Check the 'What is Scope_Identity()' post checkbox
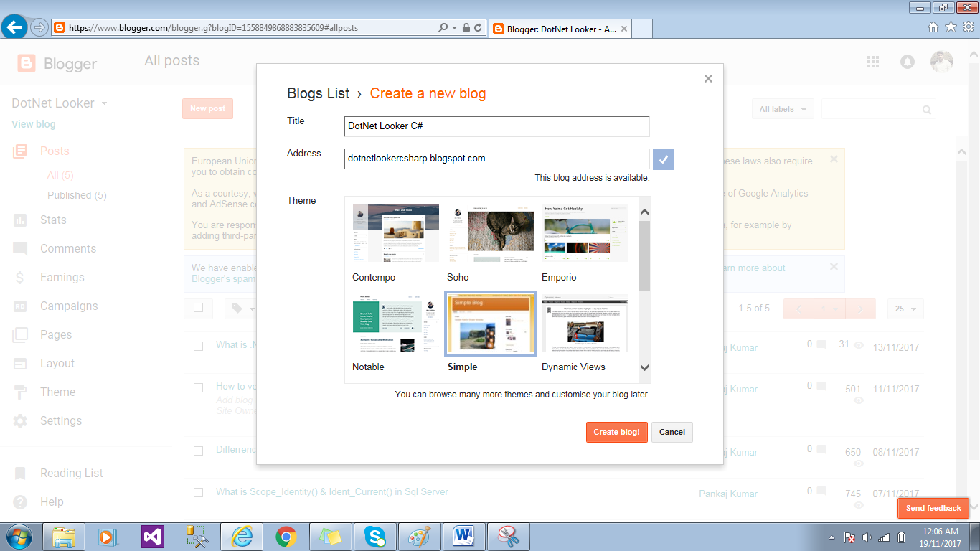Image resolution: width=980 pixels, height=551 pixels. point(199,492)
